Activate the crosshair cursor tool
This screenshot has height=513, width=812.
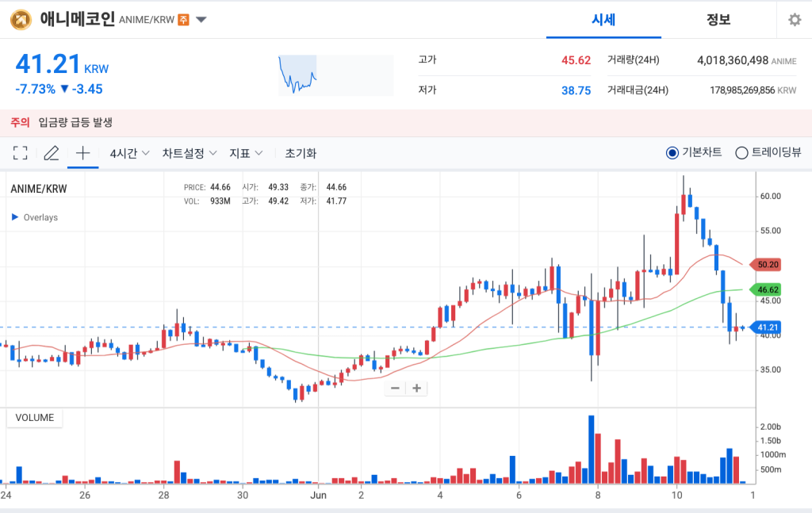click(82, 153)
